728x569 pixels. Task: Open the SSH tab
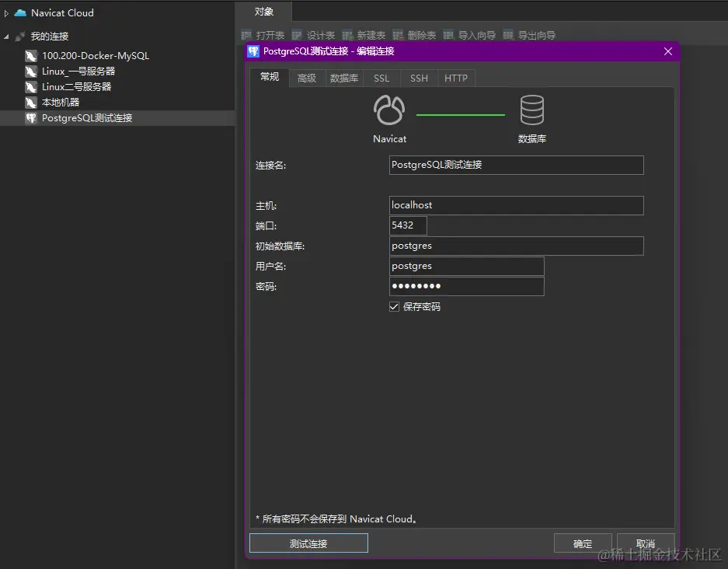(420, 78)
